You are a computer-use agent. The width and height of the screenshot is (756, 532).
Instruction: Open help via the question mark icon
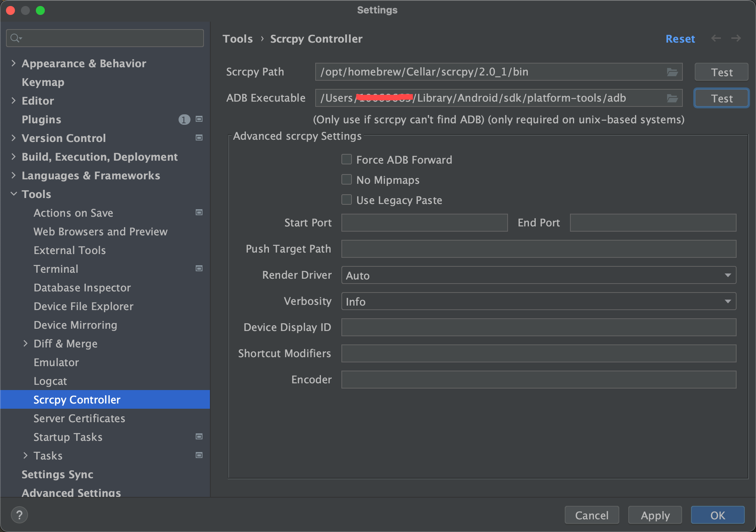19,515
